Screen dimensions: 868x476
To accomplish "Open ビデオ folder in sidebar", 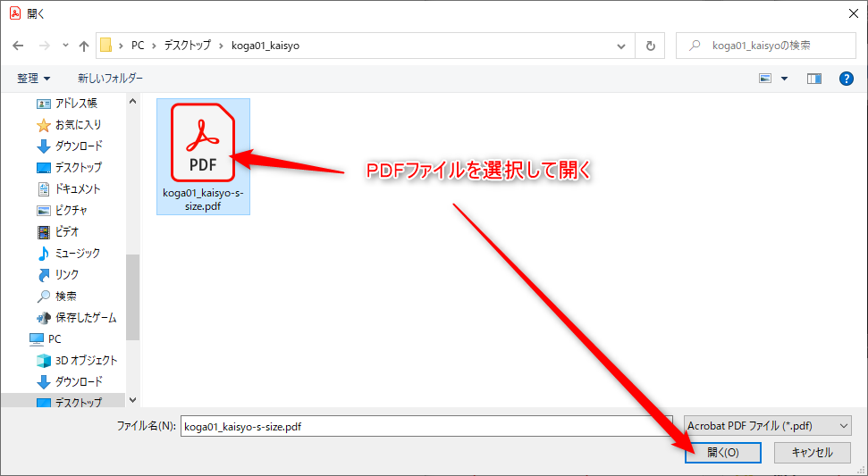I will [58, 231].
